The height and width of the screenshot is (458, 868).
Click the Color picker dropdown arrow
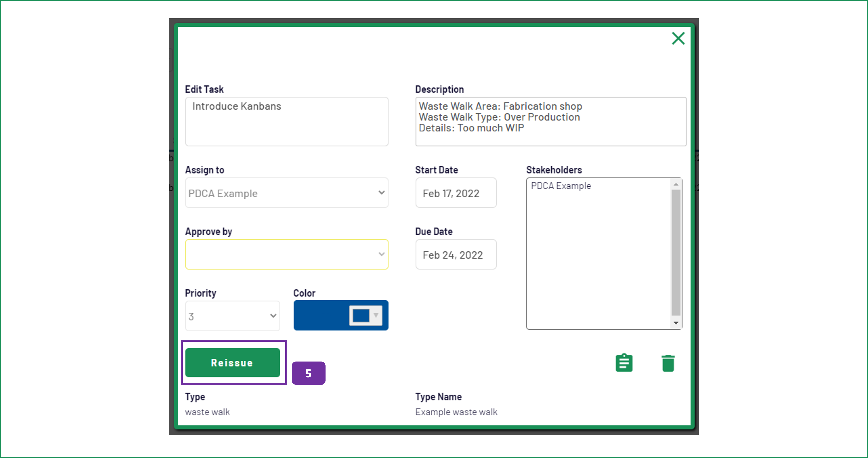pyautogui.click(x=376, y=315)
